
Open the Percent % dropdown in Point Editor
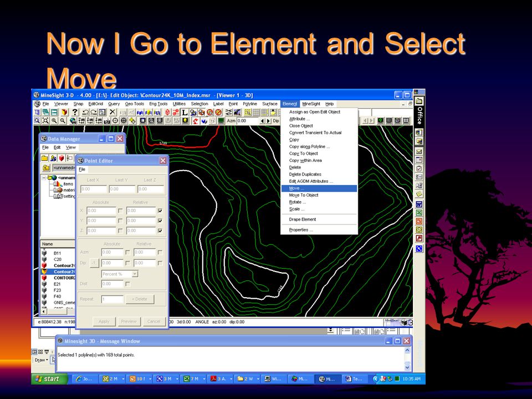tap(135, 274)
